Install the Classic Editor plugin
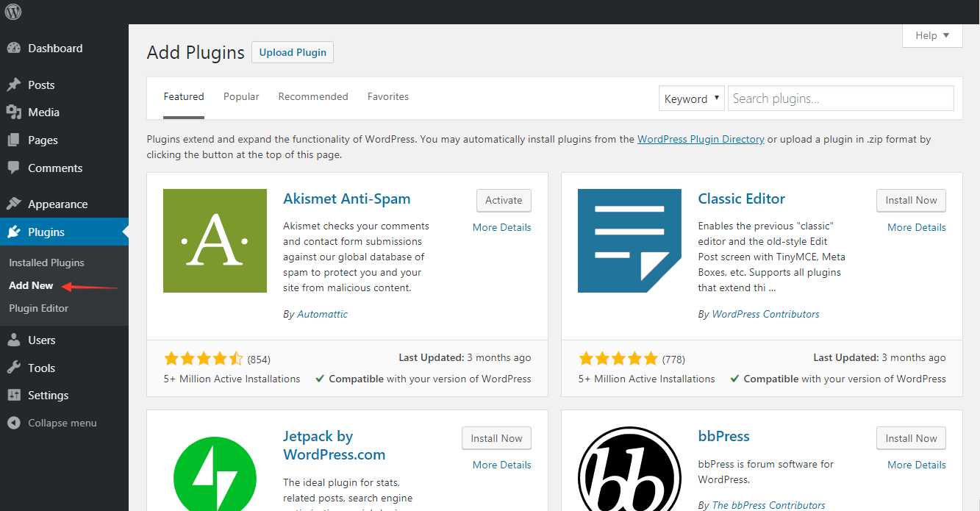 [911, 200]
